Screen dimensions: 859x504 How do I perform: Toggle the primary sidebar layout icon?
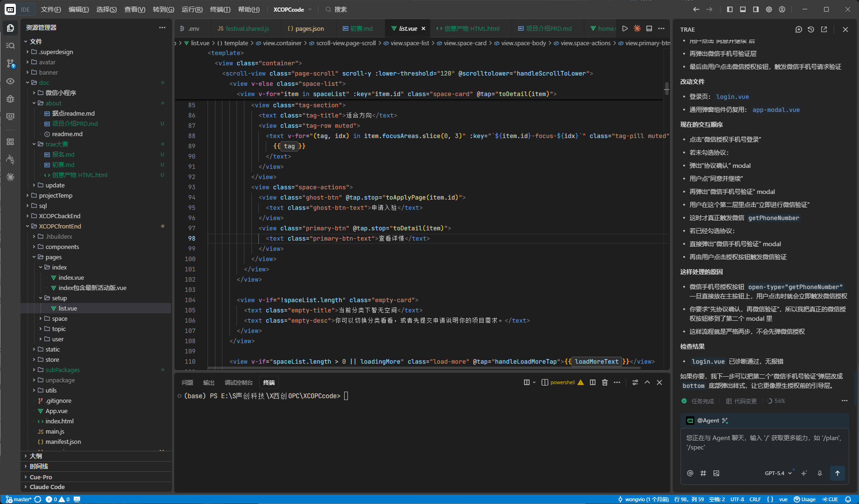point(730,9)
